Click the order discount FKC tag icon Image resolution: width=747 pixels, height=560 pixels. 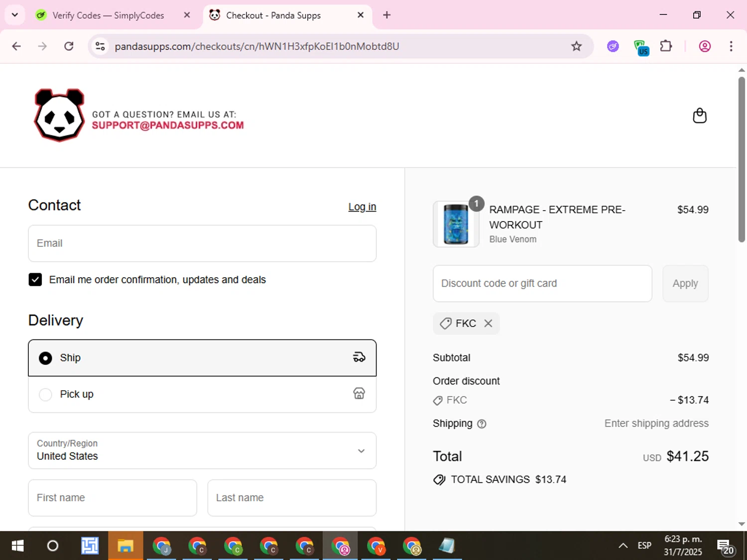point(438,401)
